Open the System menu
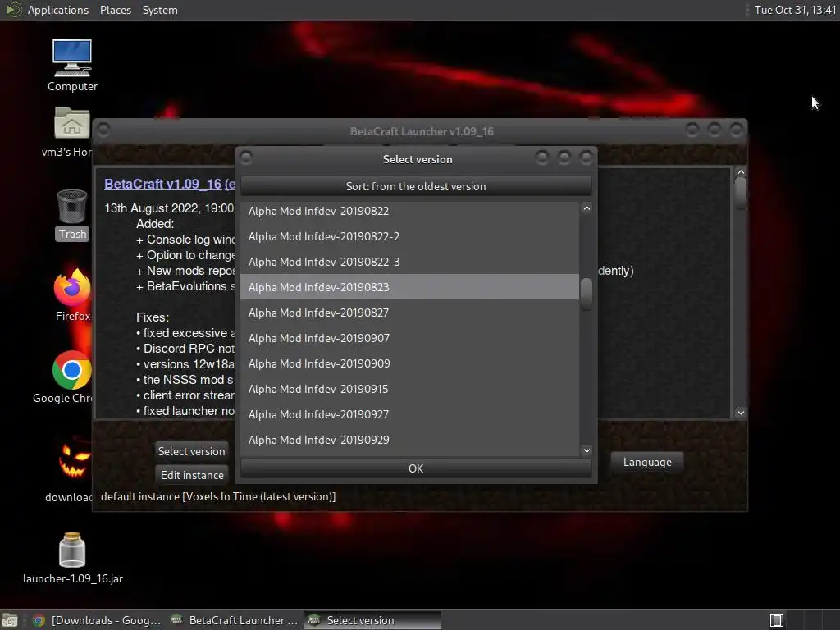Image resolution: width=840 pixels, height=630 pixels. tap(160, 10)
